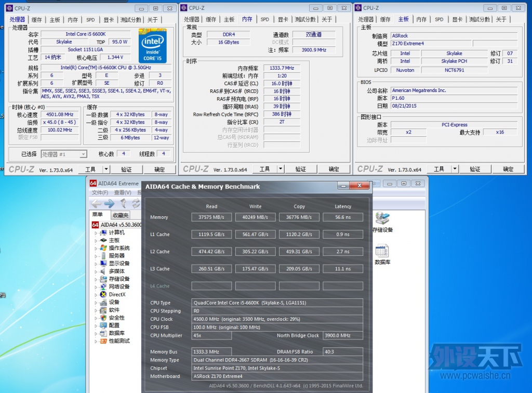Click 验证 button in middle CPU-Z
The height and width of the screenshot is (393, 532).
[301, 169]
